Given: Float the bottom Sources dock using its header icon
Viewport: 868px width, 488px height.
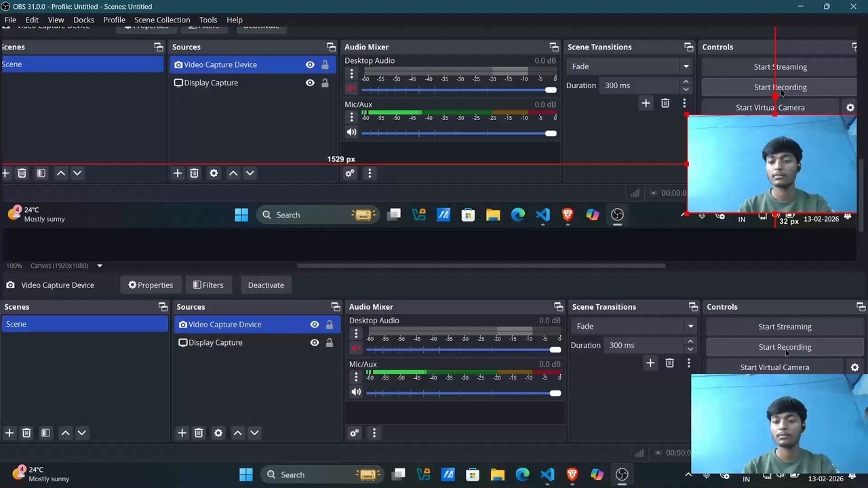Looking at the screenshot, I should pyautogui.click(x=335, y=307).
